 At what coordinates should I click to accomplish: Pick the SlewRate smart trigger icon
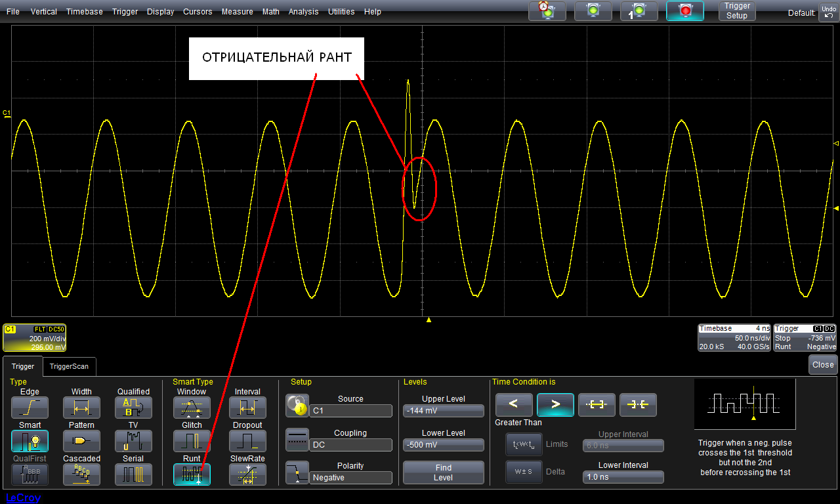(x=247, y=474)
